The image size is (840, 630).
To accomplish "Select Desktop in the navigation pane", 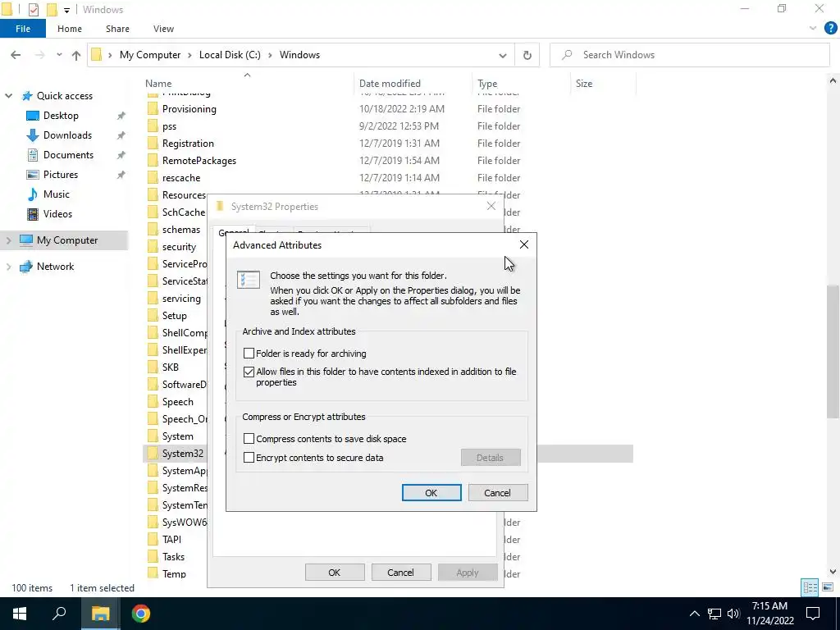I will 61,116.
